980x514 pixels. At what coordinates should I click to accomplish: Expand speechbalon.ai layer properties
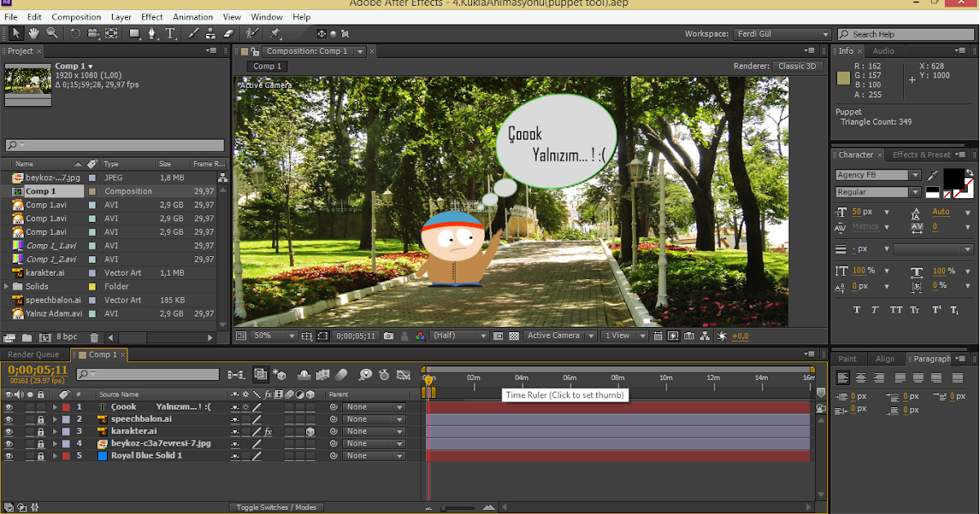click(56, 419)
